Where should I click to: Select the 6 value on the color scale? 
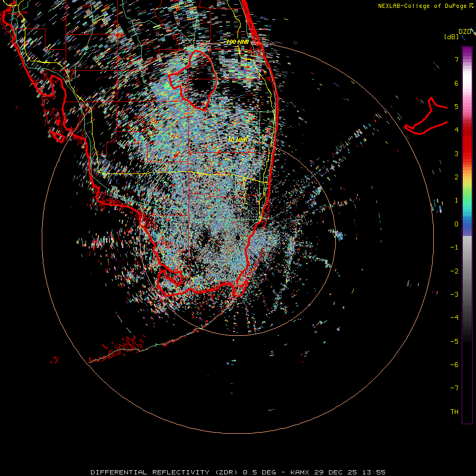click(456, 83)
